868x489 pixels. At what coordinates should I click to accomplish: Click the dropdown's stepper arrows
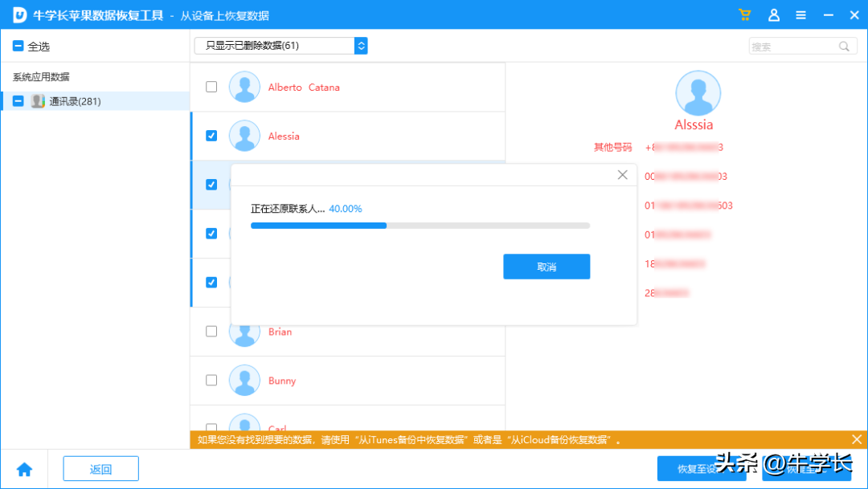tap(361, 46)
